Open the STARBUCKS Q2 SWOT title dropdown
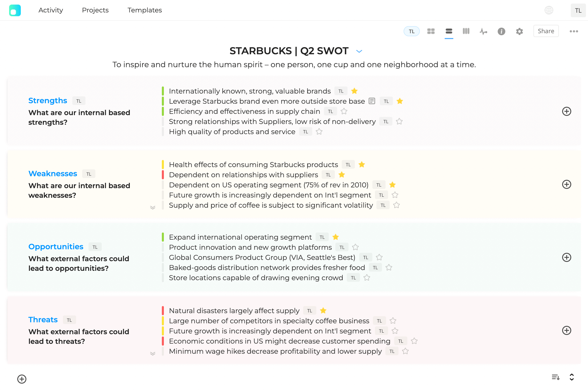Image resolution: width=588 pixels, height=391 pixels. click(359, 51)
